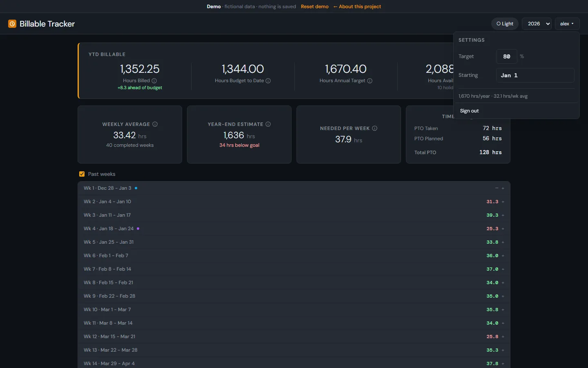Expand the Wk 4 row plus icon
Screen dimensions: 588x368
click(503, 229)
